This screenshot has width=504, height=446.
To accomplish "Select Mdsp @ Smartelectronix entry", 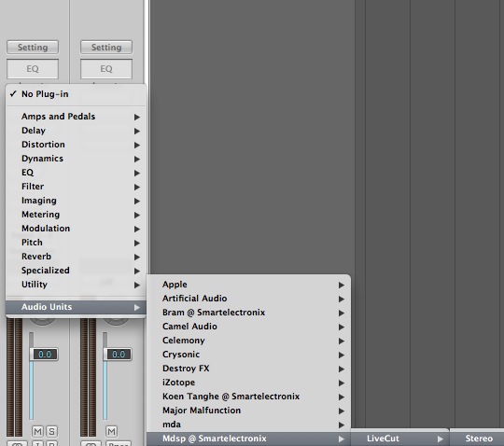I will (x=248, y=439).
